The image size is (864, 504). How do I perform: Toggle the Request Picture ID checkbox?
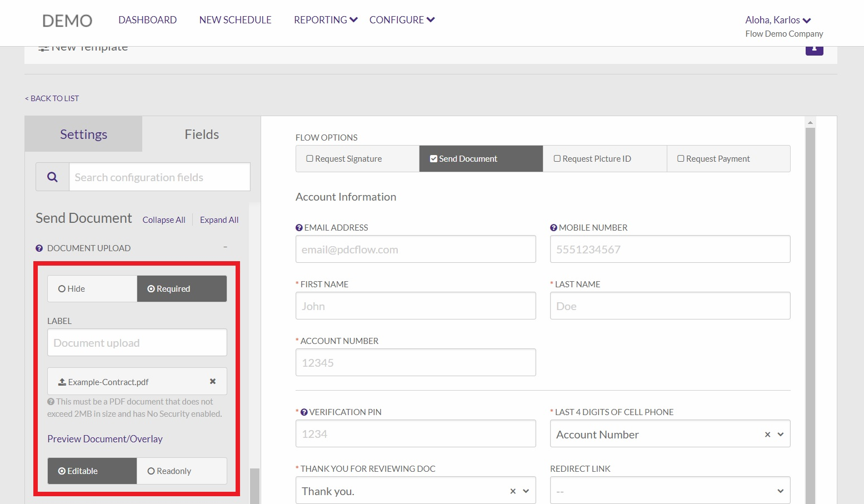tap(557, 158)
